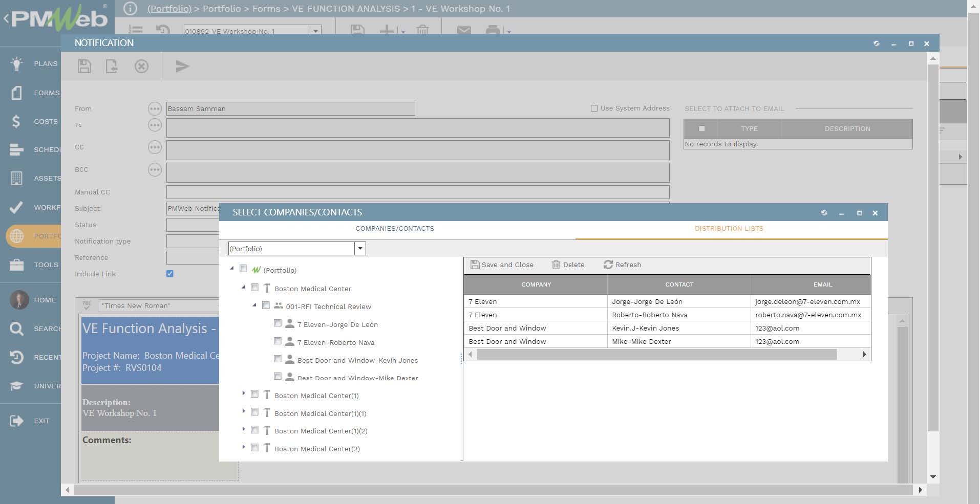Uncheck the Include Link checkbox
This screenshot has width=980, height=504.
pyautogui.click(x=170, y=274)
